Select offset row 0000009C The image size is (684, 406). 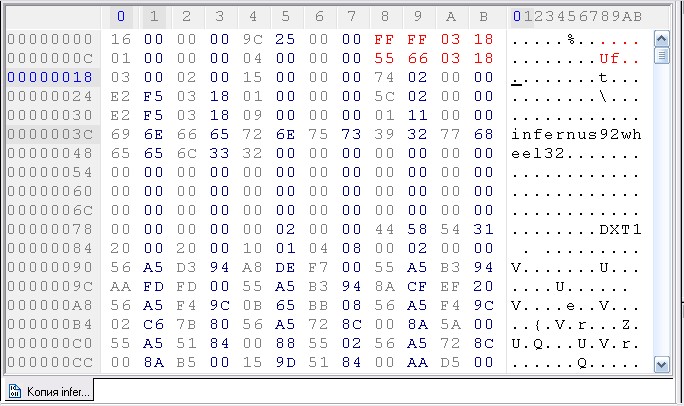[x=50, y=286]
